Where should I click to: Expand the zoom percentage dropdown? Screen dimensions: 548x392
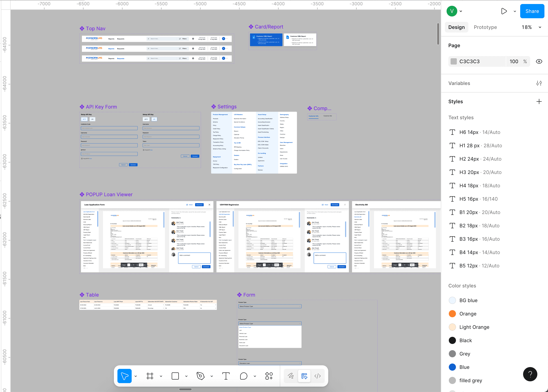pyautogui.click(x=540, y=27)
